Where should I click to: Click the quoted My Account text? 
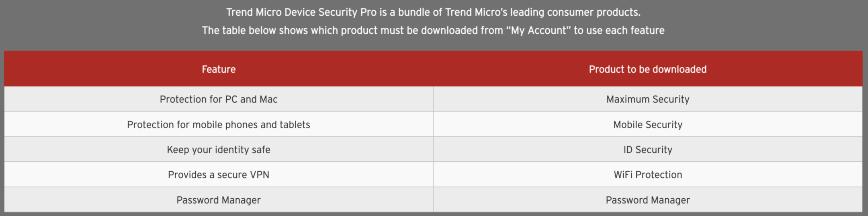click(538, 31)
